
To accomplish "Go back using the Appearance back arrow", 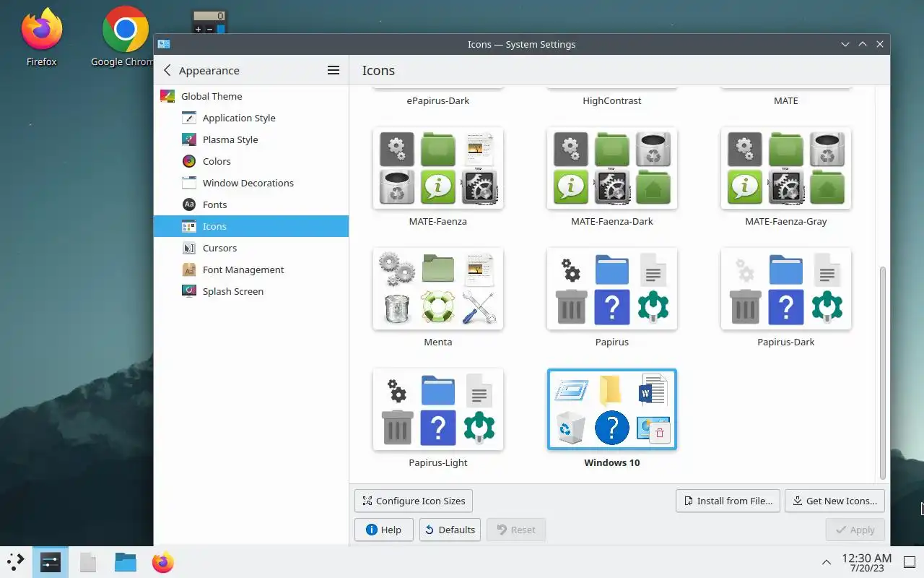I will pyautogui.click(x=167, y=70).
